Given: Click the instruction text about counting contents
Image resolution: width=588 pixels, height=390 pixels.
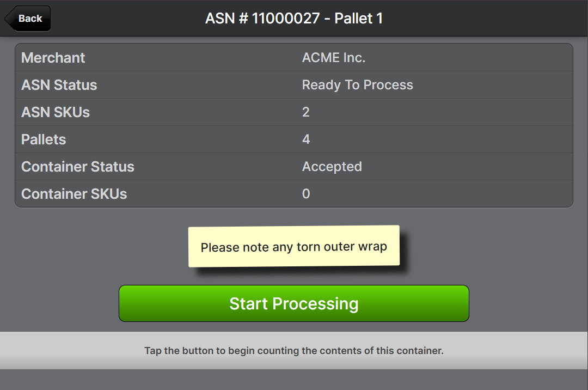Looking at the screenshot, I should [x=294, y=351].
